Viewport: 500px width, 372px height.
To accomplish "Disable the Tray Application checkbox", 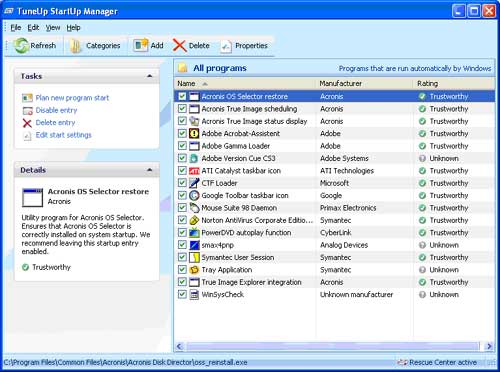I will (182, 269).
